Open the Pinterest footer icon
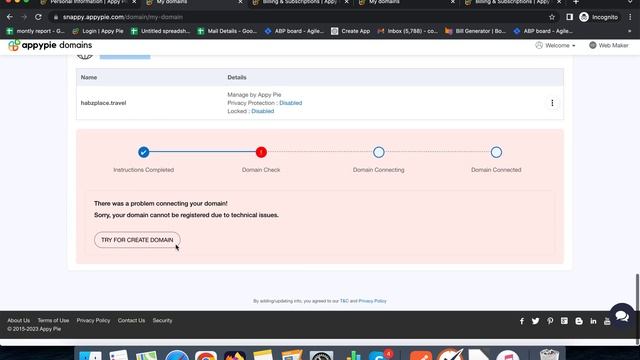 tap(550, 321)
